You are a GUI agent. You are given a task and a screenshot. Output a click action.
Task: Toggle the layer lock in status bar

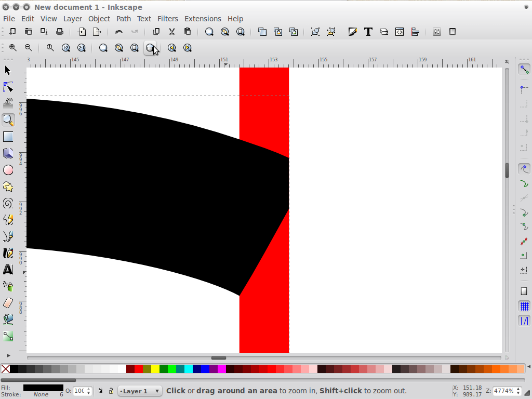pos(110,391)
